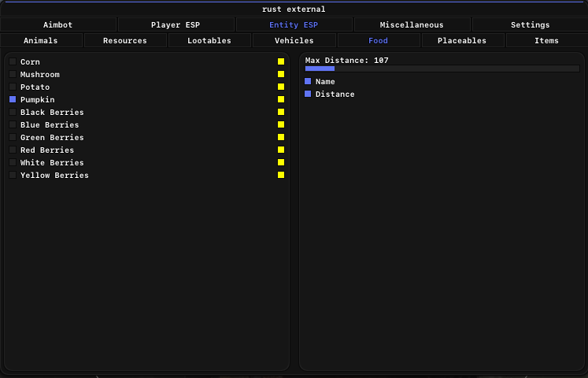This screenshot has width=588, height=378.
Task: Change the Potato color swatch
Action: click(x=281, y=87)
